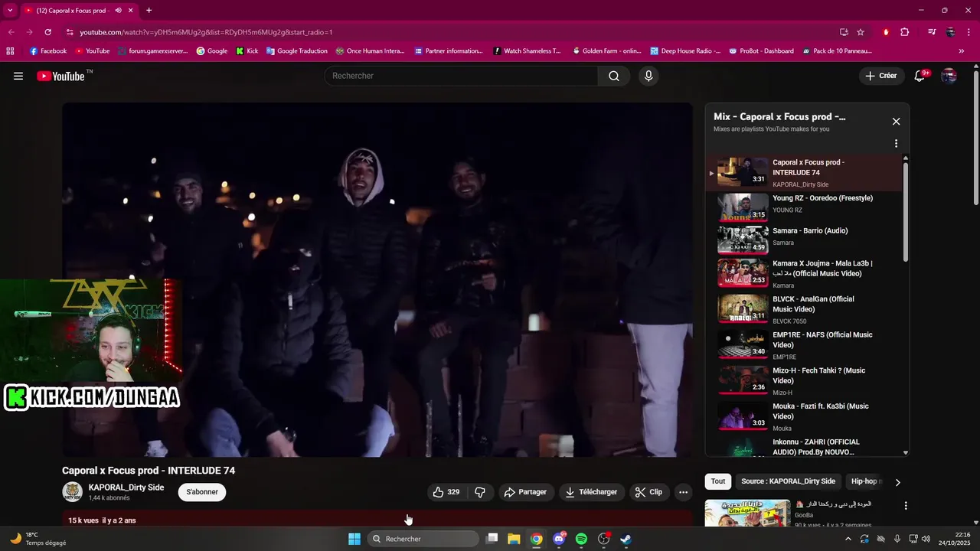This screenshot has width=980, height=551.
Task: Open options for the GooBa recommended video
Action: 906,506
